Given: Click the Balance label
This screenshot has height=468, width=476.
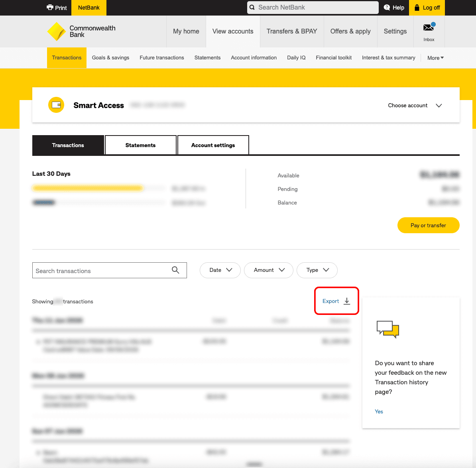Looking at the screenshot, I should (x=287, y=203).
